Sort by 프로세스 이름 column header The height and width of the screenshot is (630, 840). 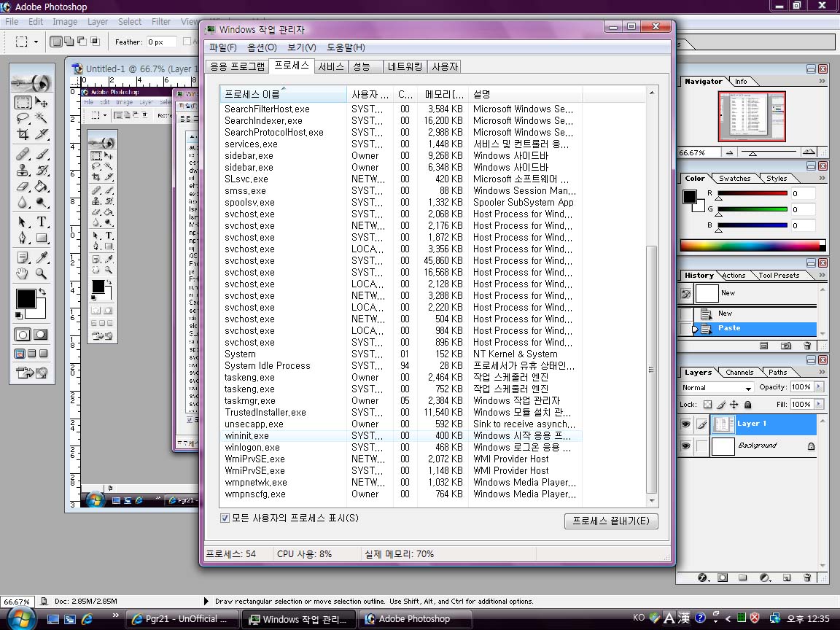[284, 94]
